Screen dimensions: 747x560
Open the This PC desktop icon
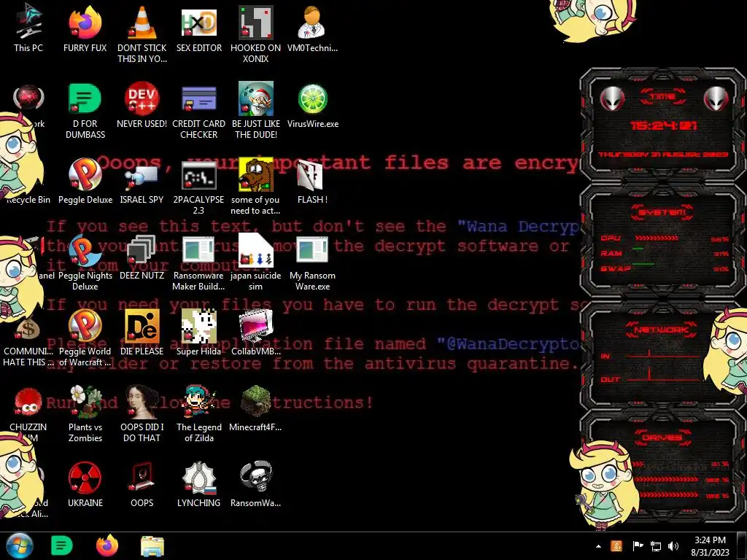(28, 28)
